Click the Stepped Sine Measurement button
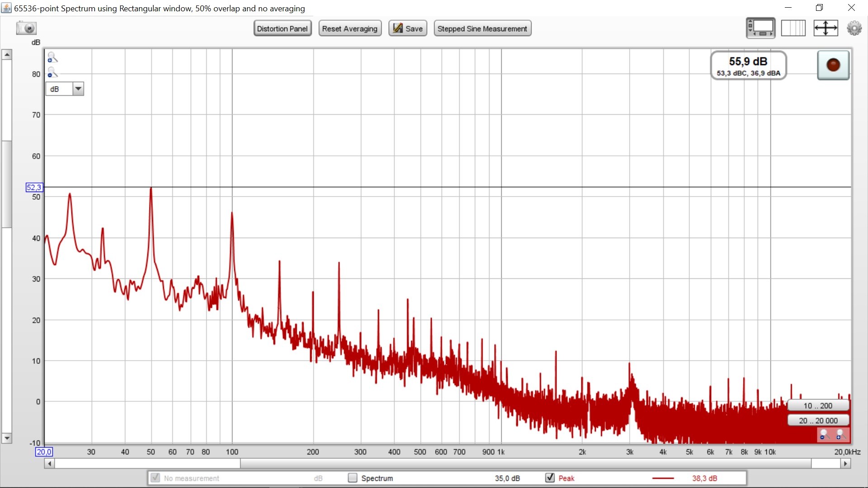Image resolution: width=868 pixels, height=488 pixels. 482,28
